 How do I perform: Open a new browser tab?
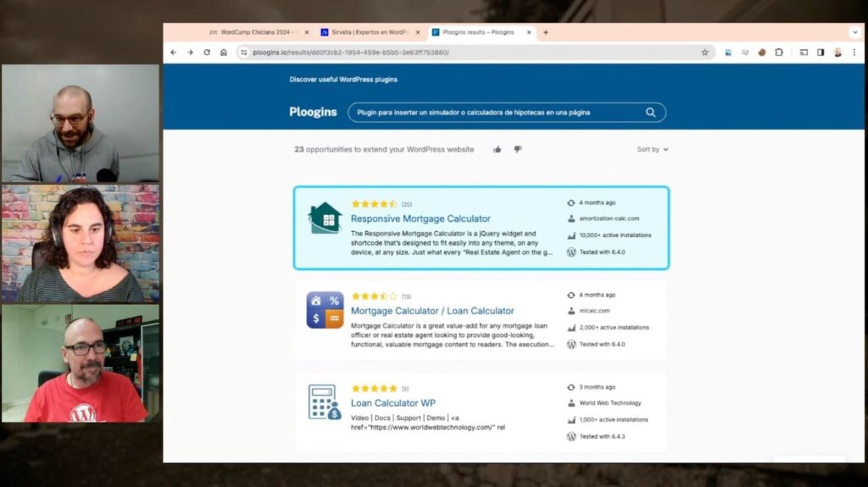point(545,32)
